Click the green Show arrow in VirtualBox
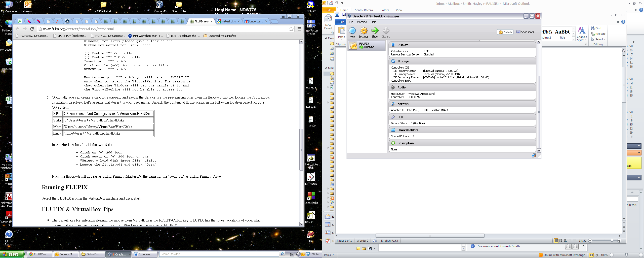Screen dimensions: 644x258 pyautogui.click(x=375, y=31)
